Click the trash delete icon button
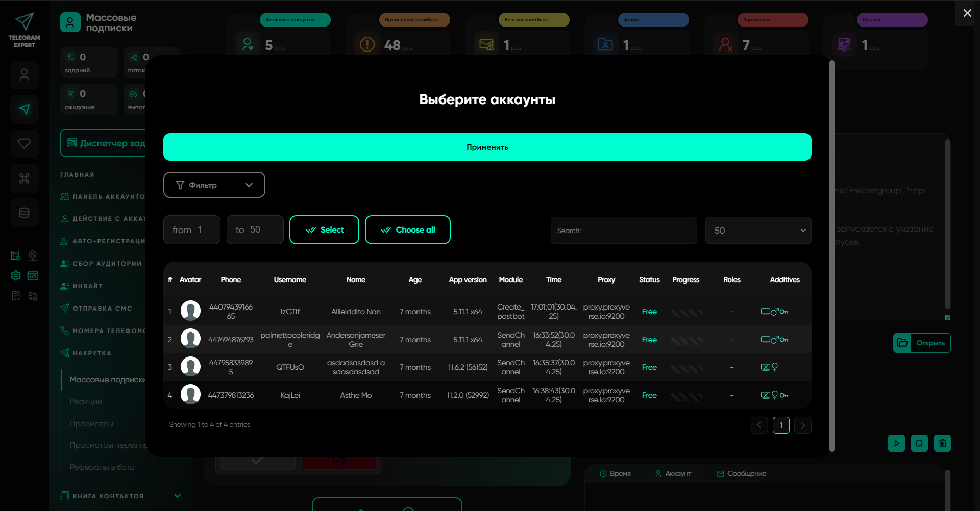The width and height of the screenshot is (980, 511). [942, 443]
